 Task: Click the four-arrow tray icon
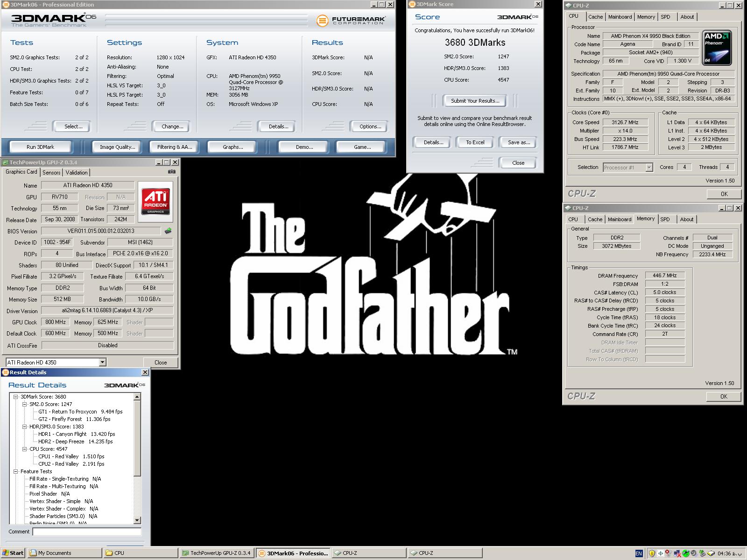pos(661,553)
